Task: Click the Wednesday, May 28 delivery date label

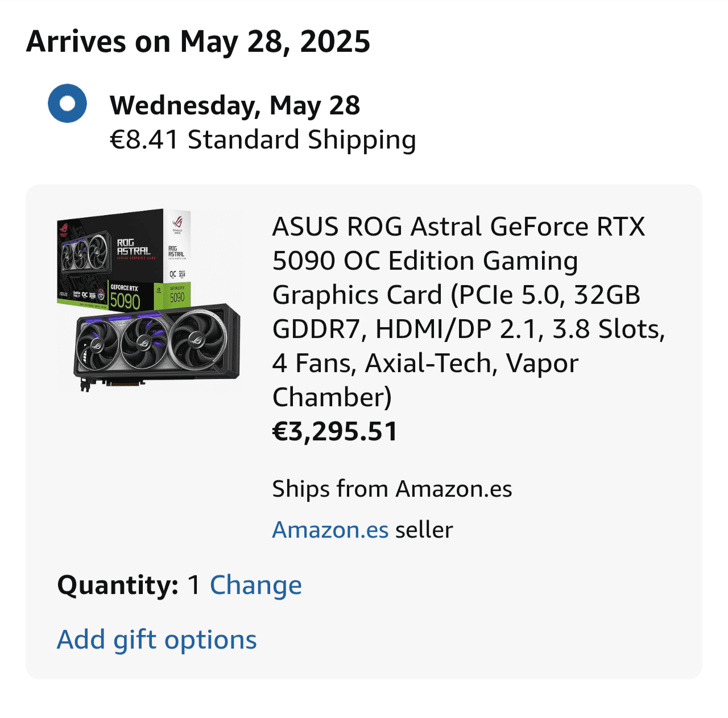Action: pyautogui.click(x=234, y=106)
